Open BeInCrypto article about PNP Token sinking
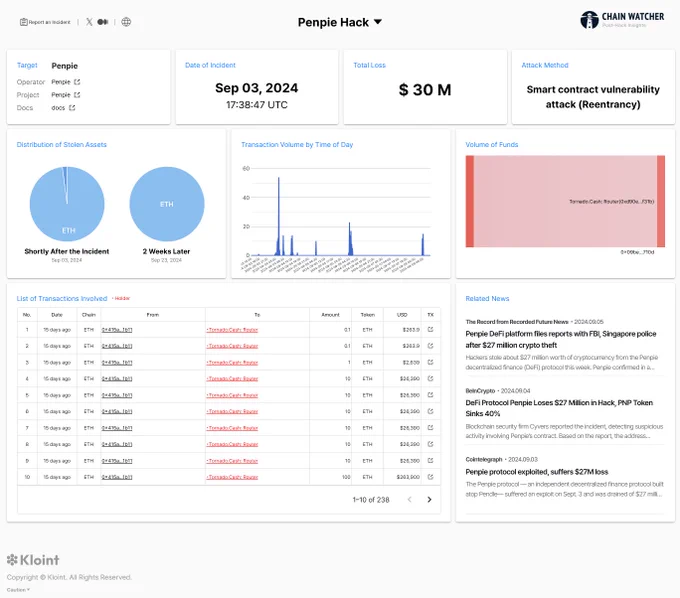 click(x=559, y=408)
